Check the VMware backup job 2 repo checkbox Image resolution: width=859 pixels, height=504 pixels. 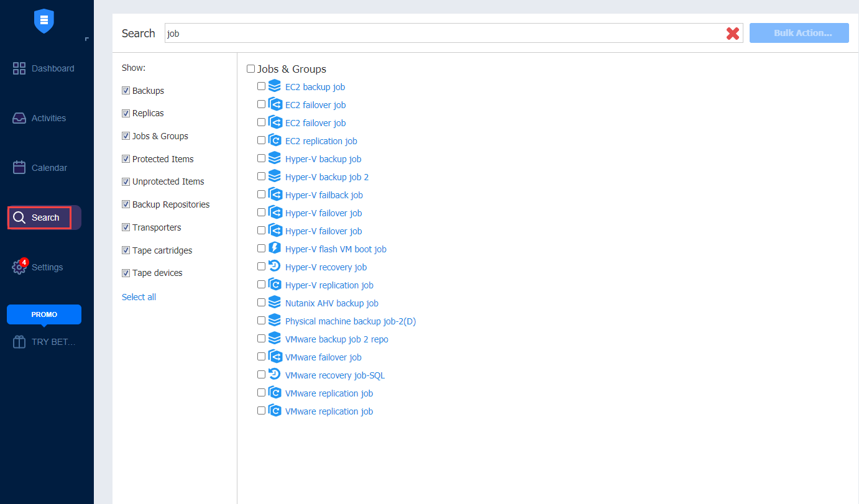(261, 339)
